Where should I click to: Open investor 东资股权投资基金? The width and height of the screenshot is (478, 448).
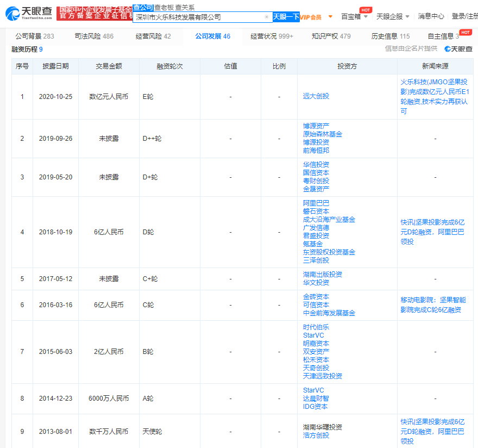329,252
